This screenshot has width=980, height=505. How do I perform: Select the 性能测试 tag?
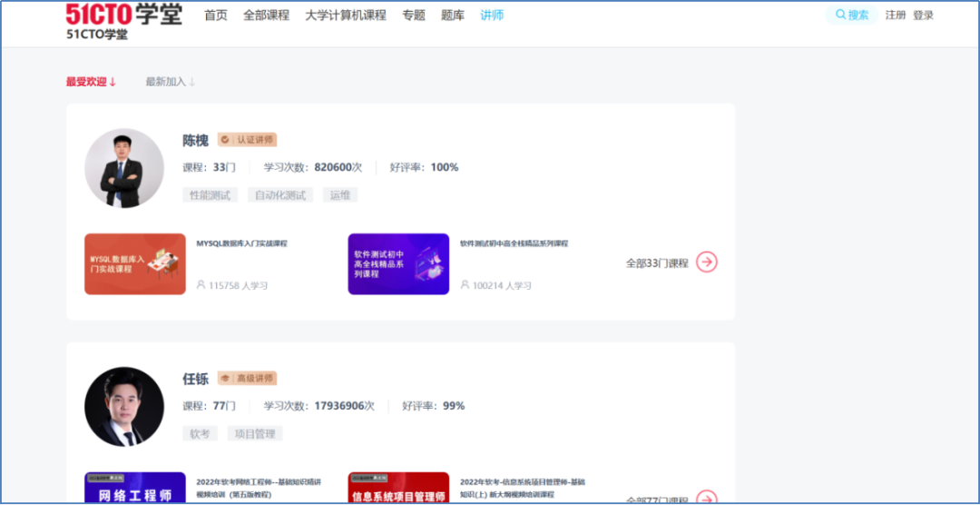pyautogui.click(x=209, y=195)
